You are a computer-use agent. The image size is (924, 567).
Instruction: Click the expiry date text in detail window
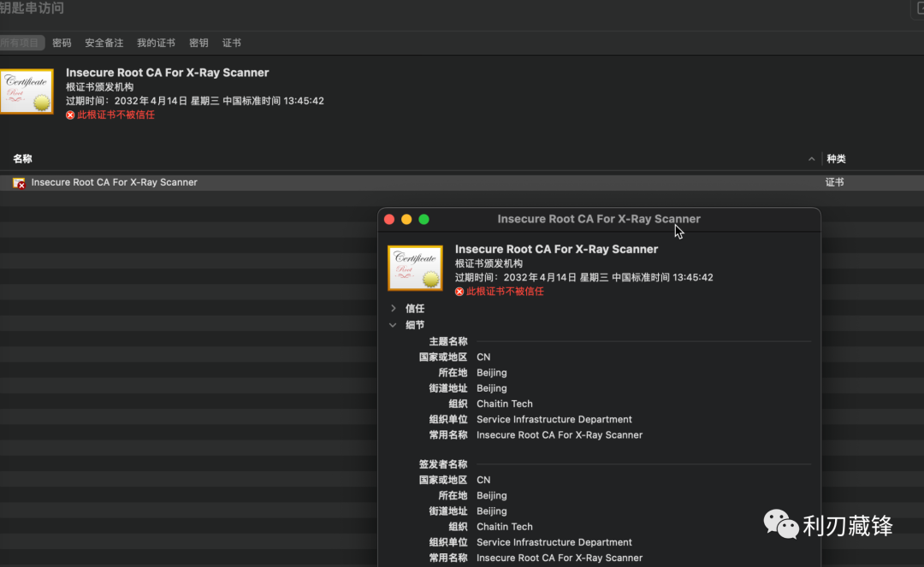pyautogui.click(x=584, y=277)
